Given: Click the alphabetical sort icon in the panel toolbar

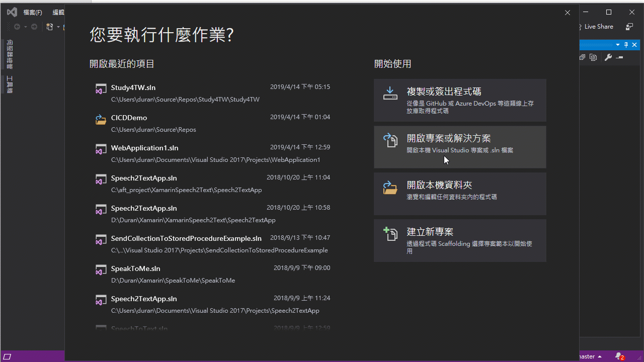Looking at the screenshot, I should tap(593, 57).
